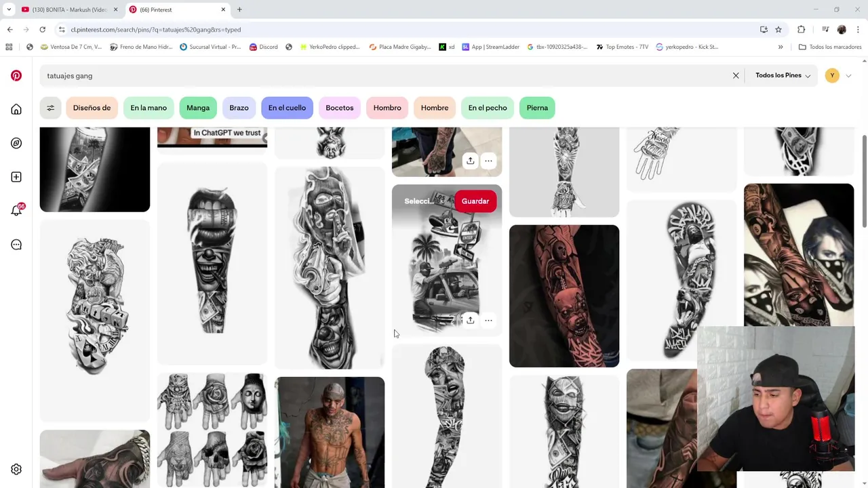Close the Pinterest tab
The width and height of the screenshot is (868, 488).
pos(223,9)
